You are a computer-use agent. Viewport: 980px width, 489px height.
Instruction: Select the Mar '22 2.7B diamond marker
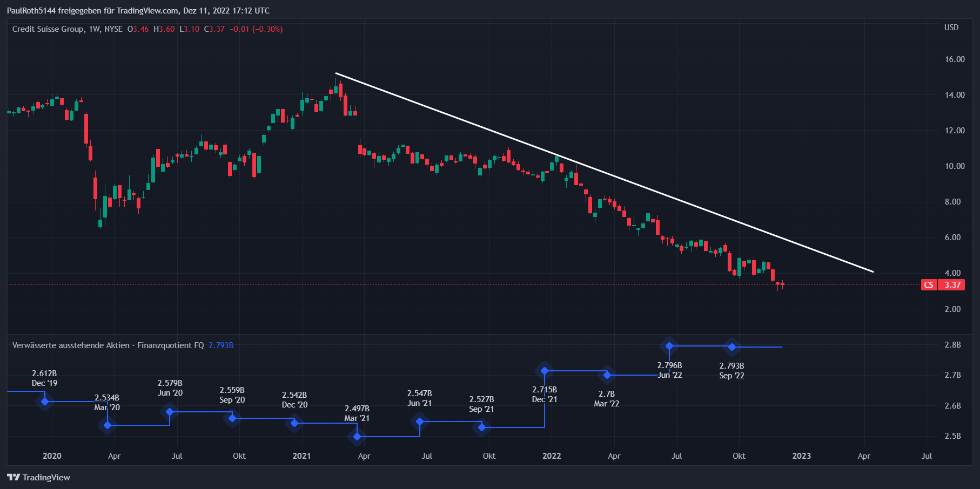pyautogui.click(x=607, y=375)
